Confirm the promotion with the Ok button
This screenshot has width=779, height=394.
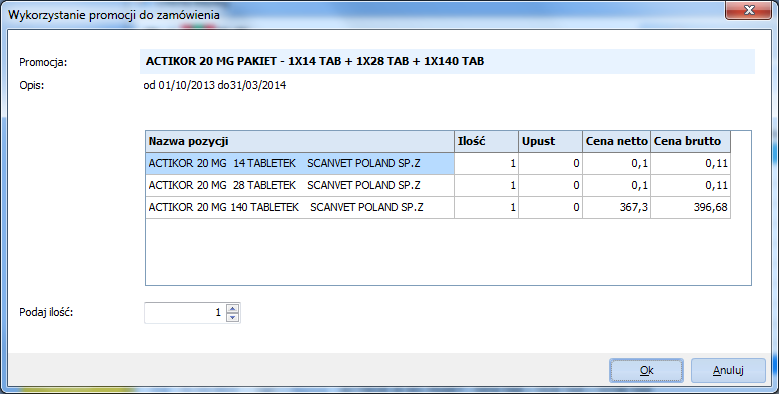click(646, 370)
